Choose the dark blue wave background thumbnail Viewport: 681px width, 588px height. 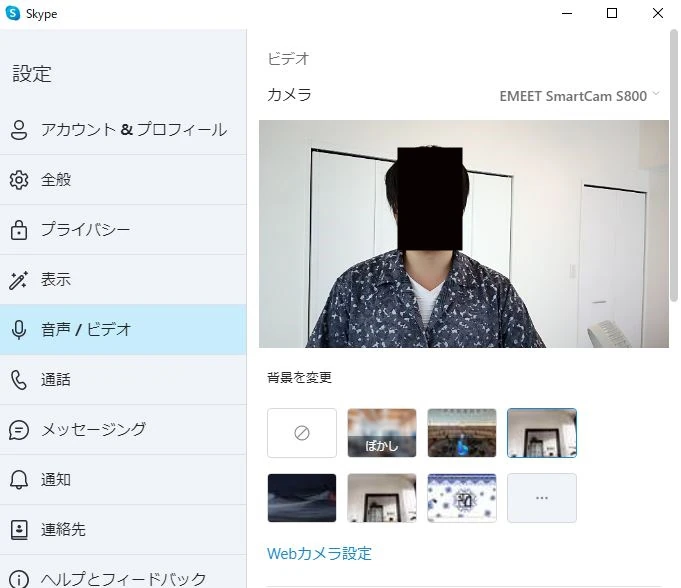click(302, 498)
